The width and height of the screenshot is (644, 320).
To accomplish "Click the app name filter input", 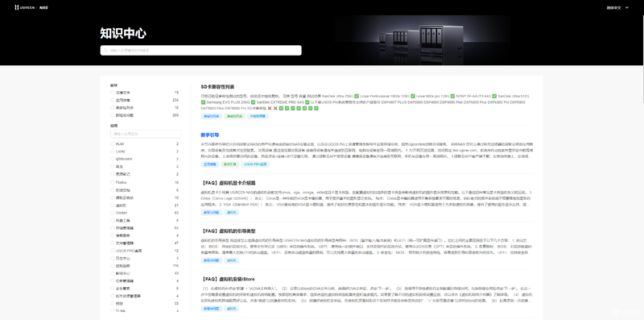I will [x=146, y=134].
